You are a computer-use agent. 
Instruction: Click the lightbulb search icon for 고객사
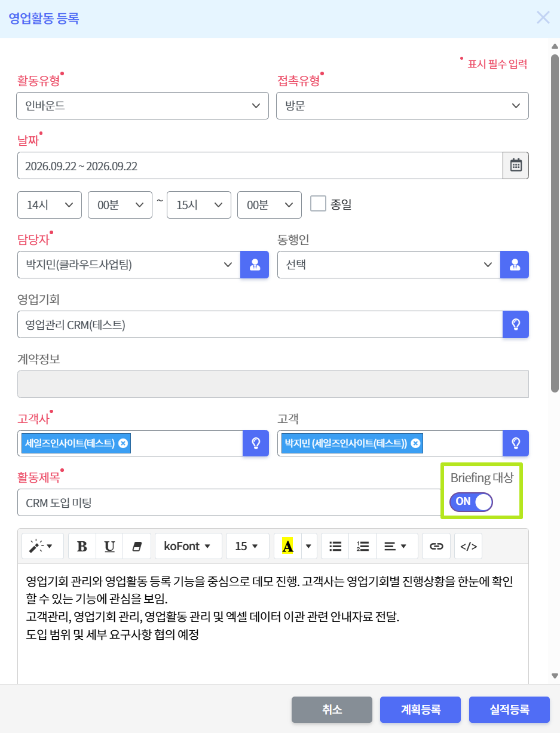click(256, 443)
